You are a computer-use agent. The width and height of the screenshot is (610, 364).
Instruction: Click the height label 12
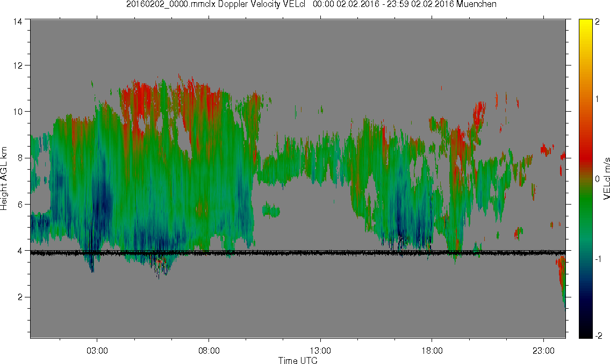tap(17, 65)
